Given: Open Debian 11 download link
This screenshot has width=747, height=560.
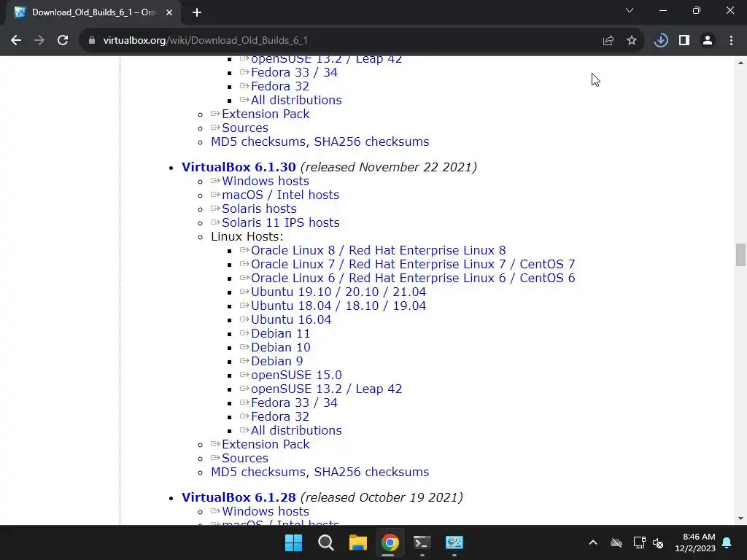Looking at the screenshot, I should pyautogui.click(x=281, y=333).
